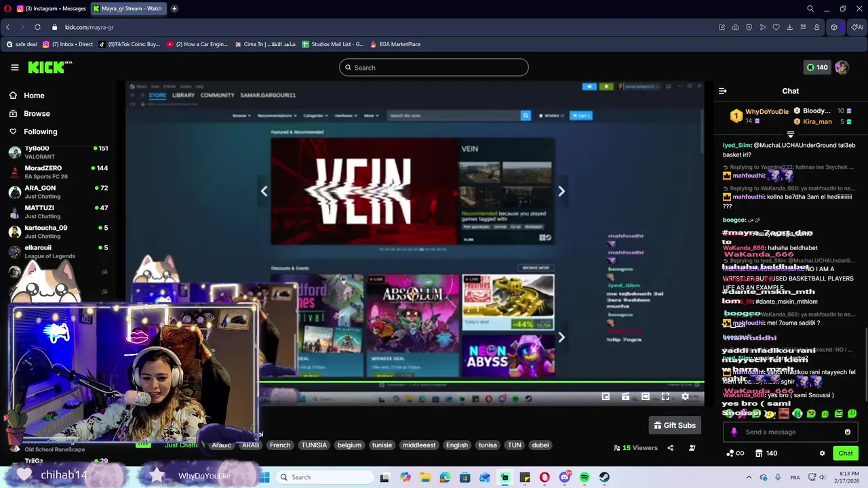Screen dimensions: 868x488
Task: Click the green Chat send button
Action: 846,453
